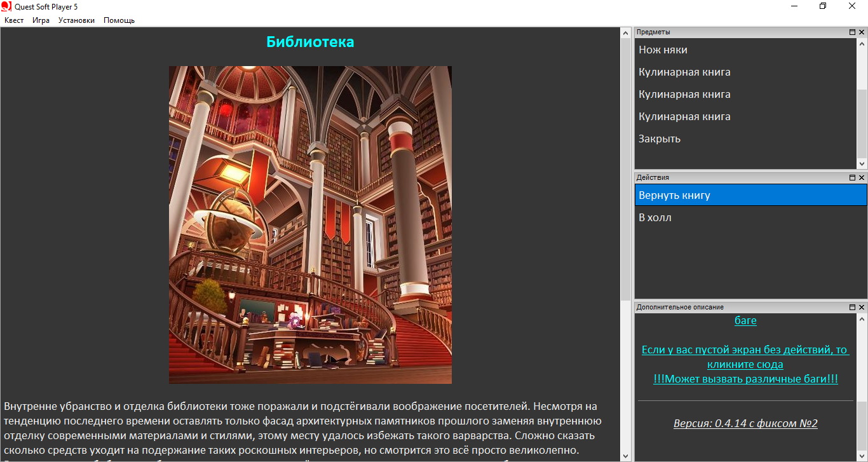This screenshot has width=868, height=462.
Task: Restore down the Quest Soft Player window
Action: [823, 6]
